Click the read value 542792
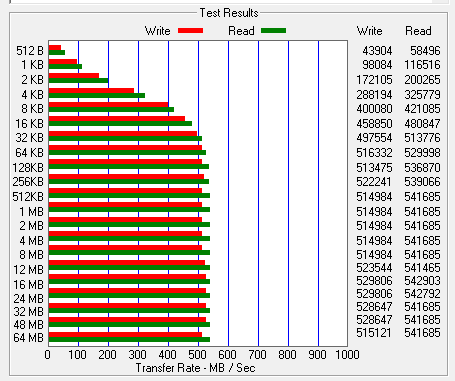455x381 pixels. [422, 294]
